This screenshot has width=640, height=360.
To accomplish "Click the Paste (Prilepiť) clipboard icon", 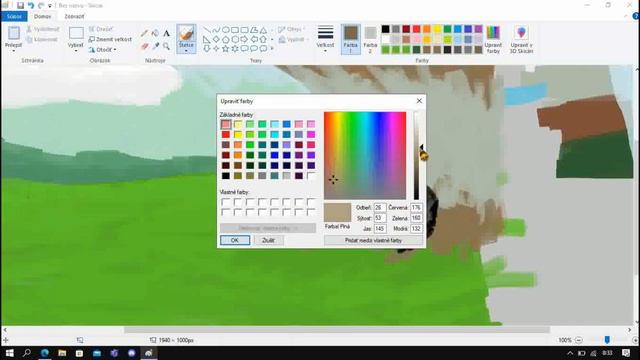I will point(13,33).
